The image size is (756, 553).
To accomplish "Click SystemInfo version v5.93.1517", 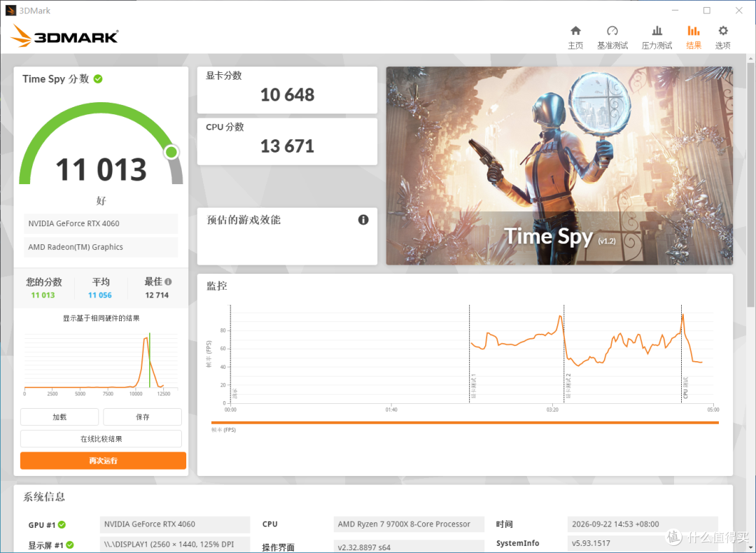I will 643,543.
